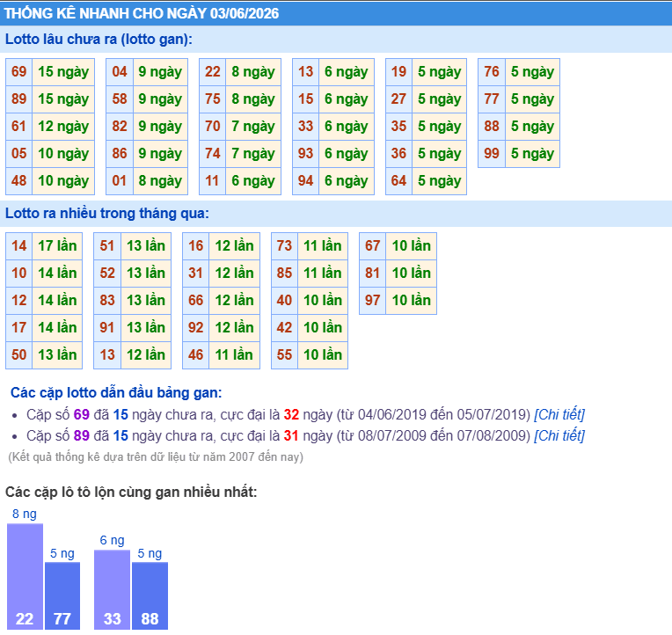
Task: Click lotto gan number 61
Action: [x=18, y=127]
